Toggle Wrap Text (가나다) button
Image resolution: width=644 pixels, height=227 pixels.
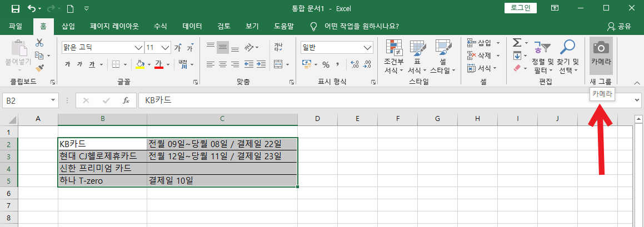(x=278, y=47)
